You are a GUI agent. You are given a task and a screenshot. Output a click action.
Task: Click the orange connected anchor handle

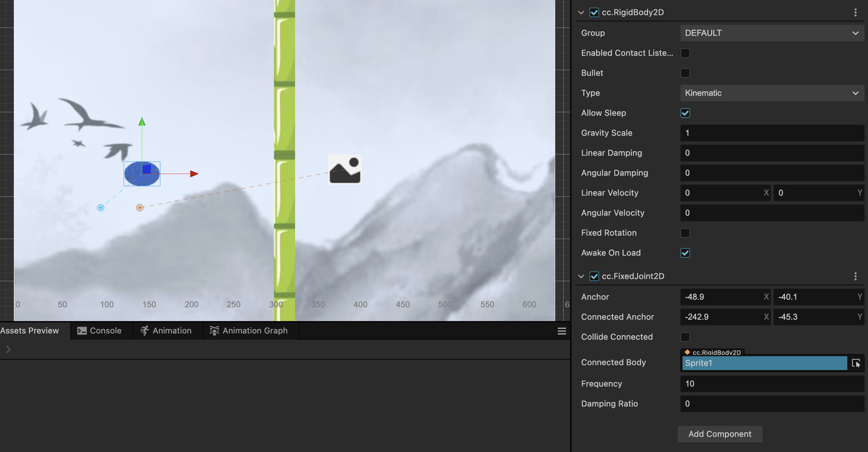pyautogui.click(x=140, y=208)
